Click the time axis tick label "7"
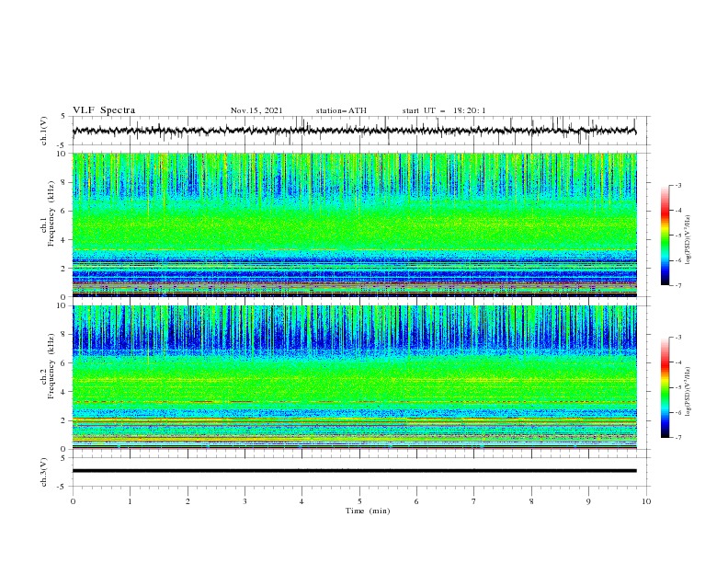The height and width of the screenshot is (563, 728). click(474, 501)
